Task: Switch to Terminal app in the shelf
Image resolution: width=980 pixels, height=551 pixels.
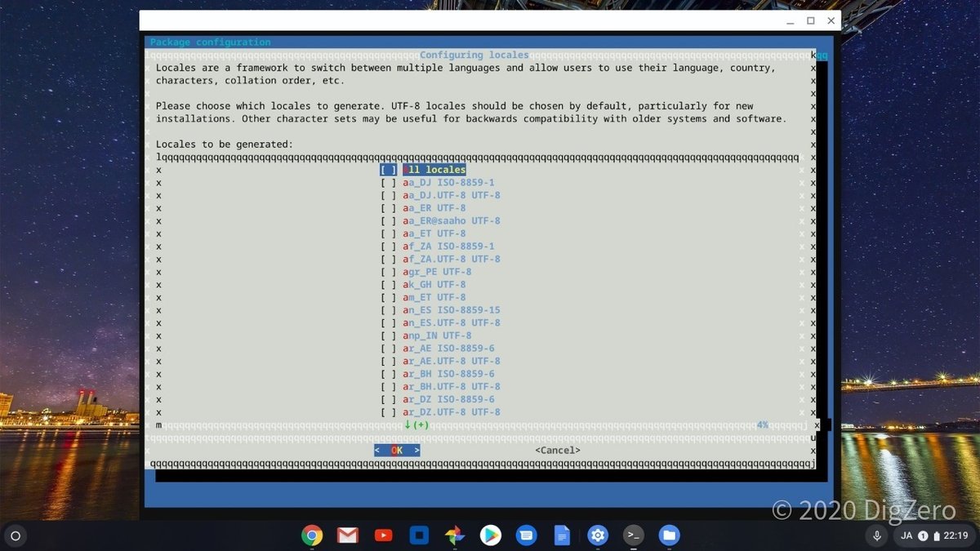Action: (x=633, y=535)
